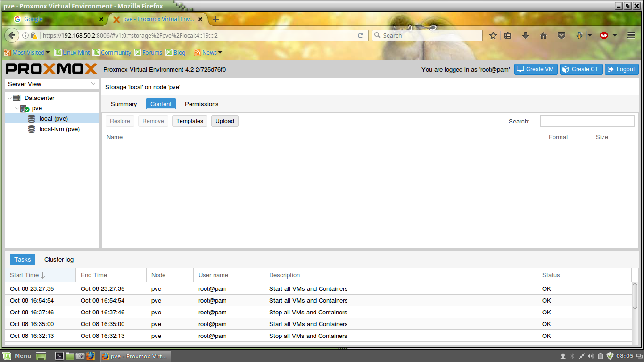Viewport: 644px width, 362px height.
Task: Select the Content tab
Action: [x=161, y=104]
